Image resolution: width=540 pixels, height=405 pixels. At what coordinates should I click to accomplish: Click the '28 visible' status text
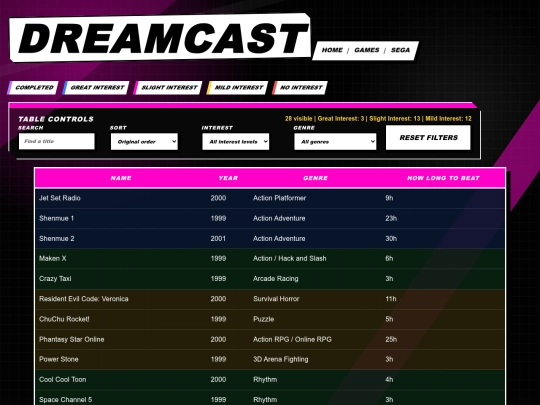coord(298,118)
